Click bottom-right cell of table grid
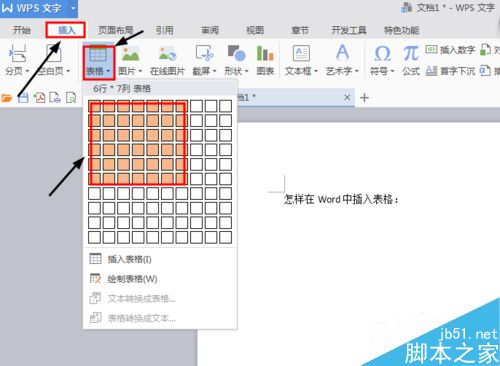The width and height of the screenshot is (500, 366). pyautogui.click(x=226, y=237)
